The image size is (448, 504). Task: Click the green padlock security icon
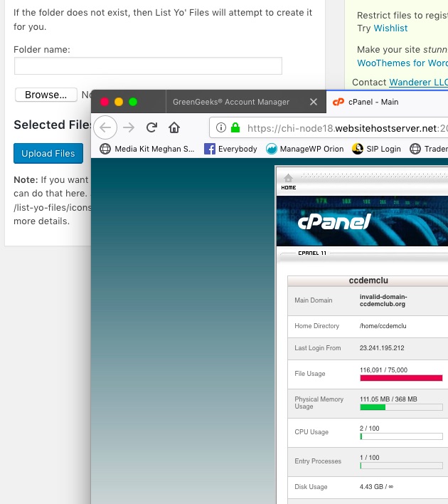click(x=235, y=127)
